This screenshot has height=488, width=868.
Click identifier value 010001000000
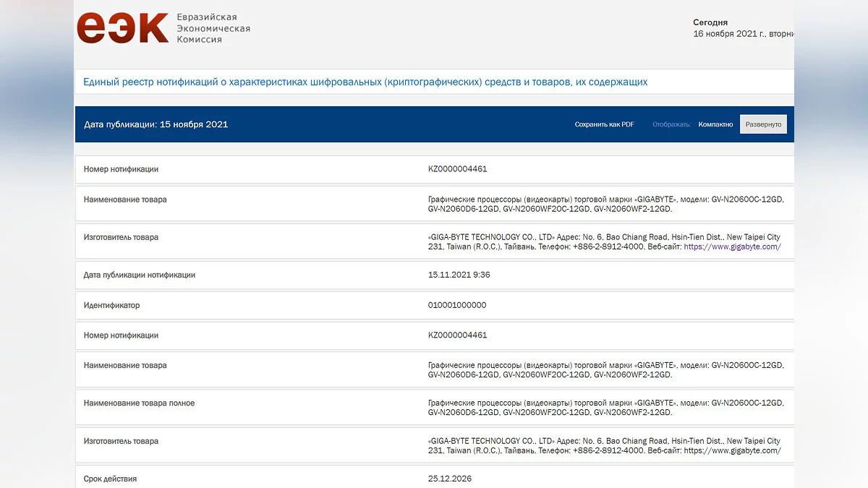coord(457,305)
